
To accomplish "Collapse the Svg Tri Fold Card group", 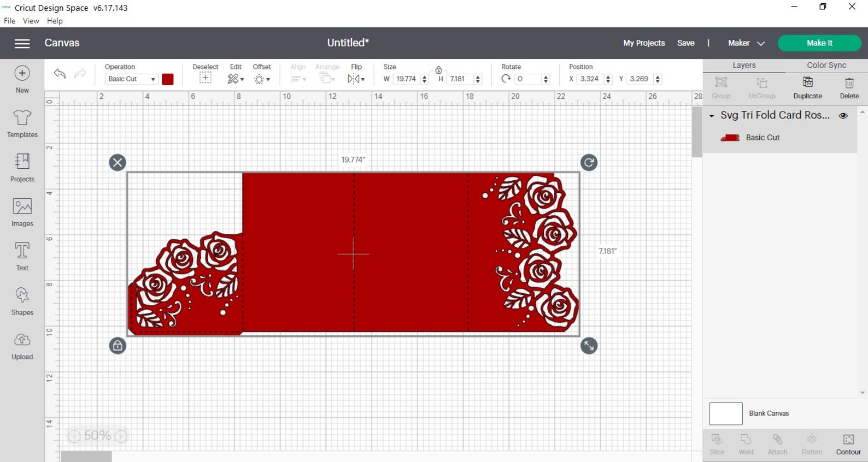I will point(711,116).
